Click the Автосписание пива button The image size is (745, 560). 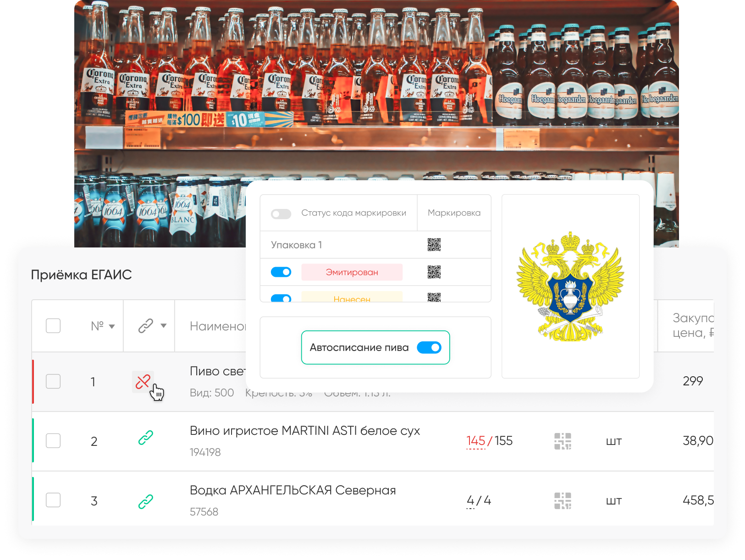point(375,347)
